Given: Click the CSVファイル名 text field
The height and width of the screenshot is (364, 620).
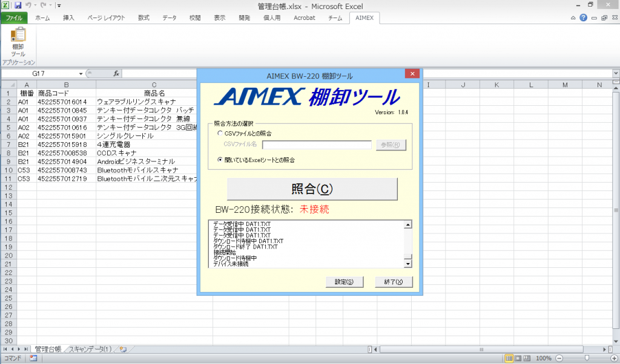Looking at the screenshot, I should [x=317, y=145].
